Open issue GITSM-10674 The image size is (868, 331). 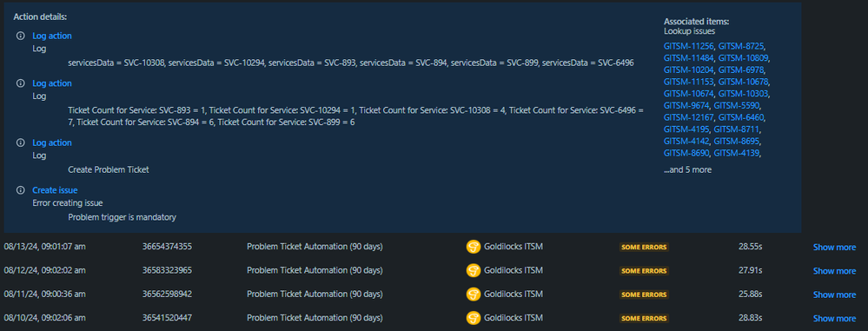(x=689, y=94)
